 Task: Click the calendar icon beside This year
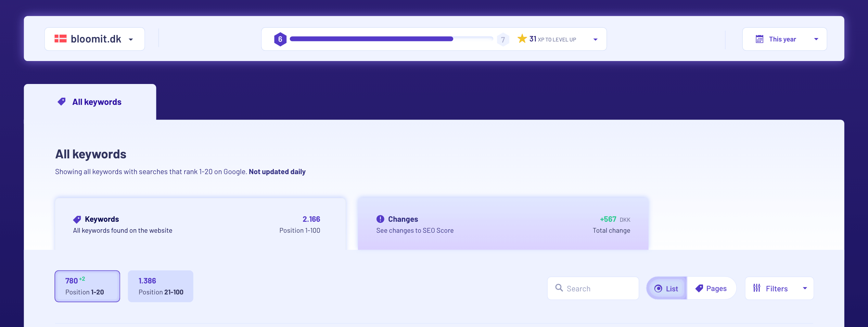(759, 39)
